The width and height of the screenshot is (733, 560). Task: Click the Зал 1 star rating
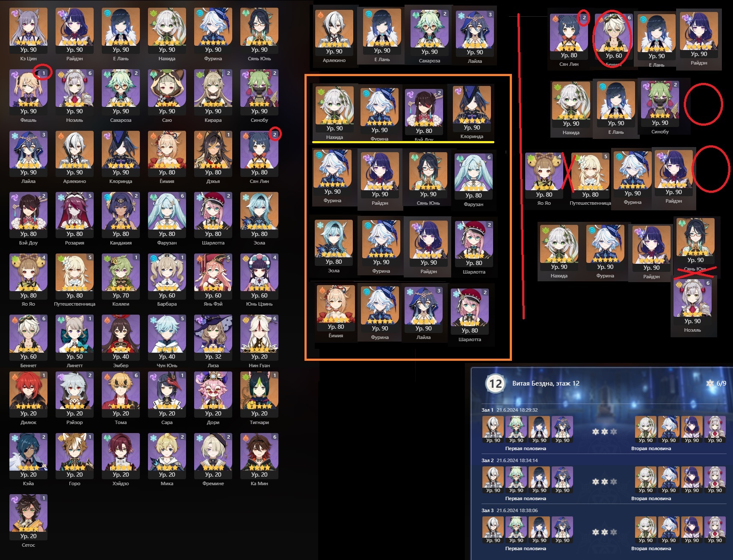[604, 431]
